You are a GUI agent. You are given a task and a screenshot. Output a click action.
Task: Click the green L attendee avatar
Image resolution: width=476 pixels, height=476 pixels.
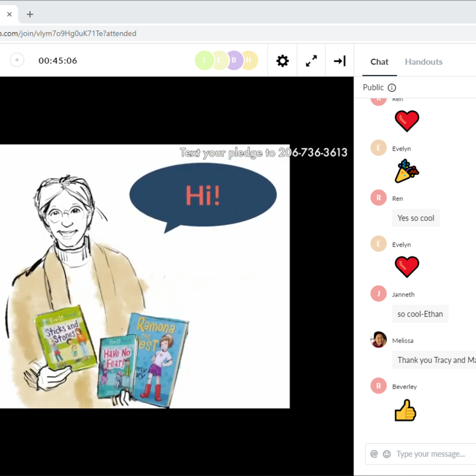[x=204, y=60]
